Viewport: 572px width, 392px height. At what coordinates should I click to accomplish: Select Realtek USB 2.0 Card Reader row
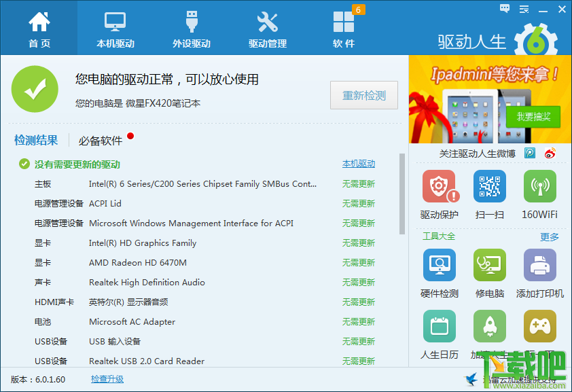click(x=205, y=361)
